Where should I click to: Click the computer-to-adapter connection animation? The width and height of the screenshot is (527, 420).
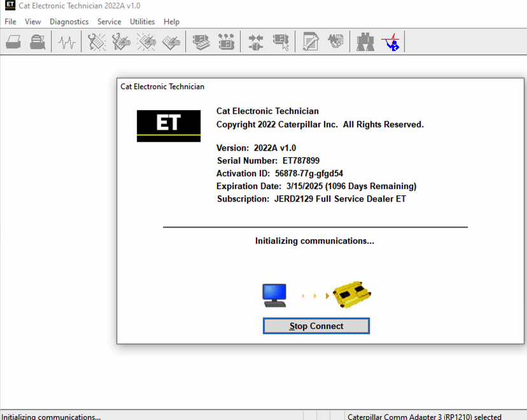pyautogui.click(x=314, y=294)
